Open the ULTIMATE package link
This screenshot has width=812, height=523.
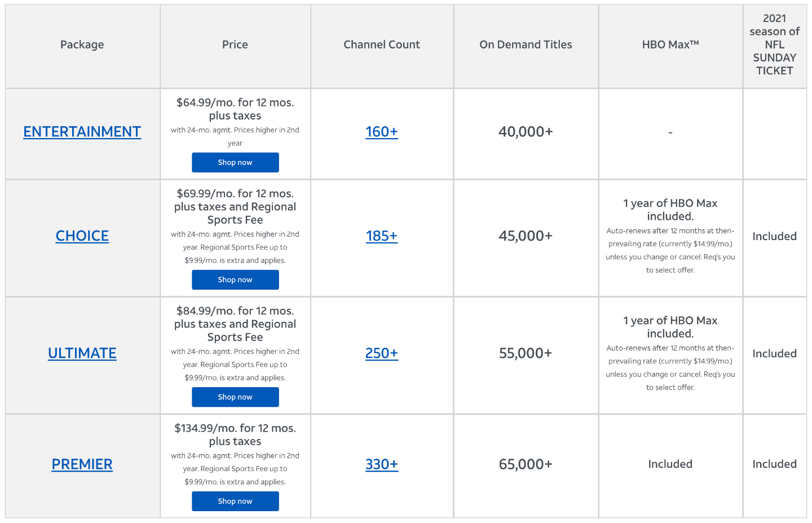82,353
